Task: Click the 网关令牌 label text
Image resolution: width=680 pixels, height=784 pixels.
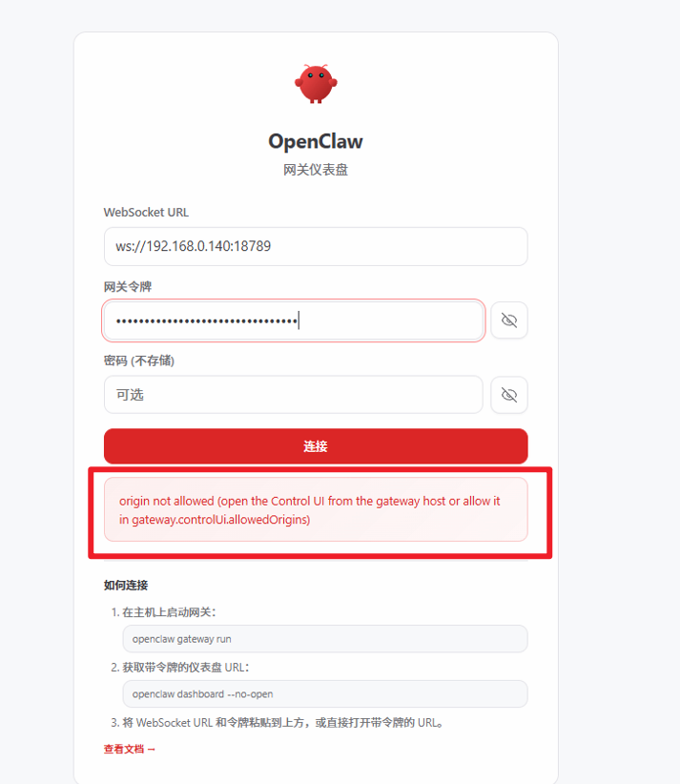Action: [x=128, y=287]
